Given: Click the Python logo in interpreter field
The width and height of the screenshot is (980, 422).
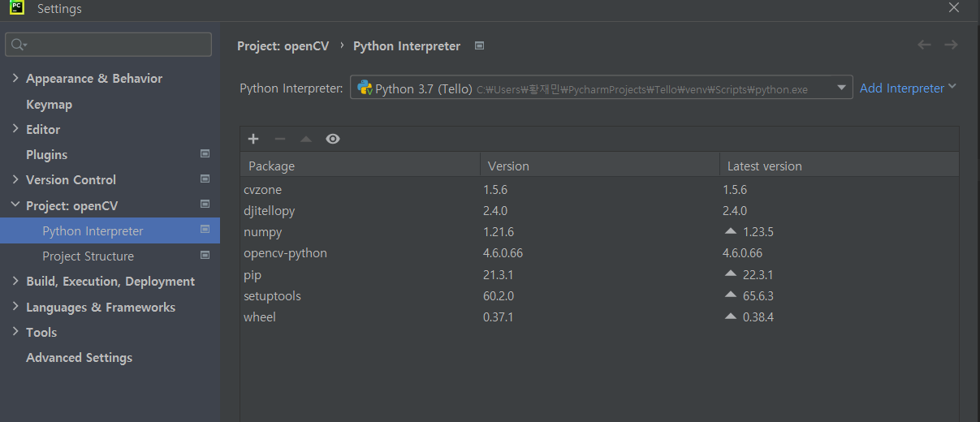Looking at the screenshot, I should click(365, 88).
